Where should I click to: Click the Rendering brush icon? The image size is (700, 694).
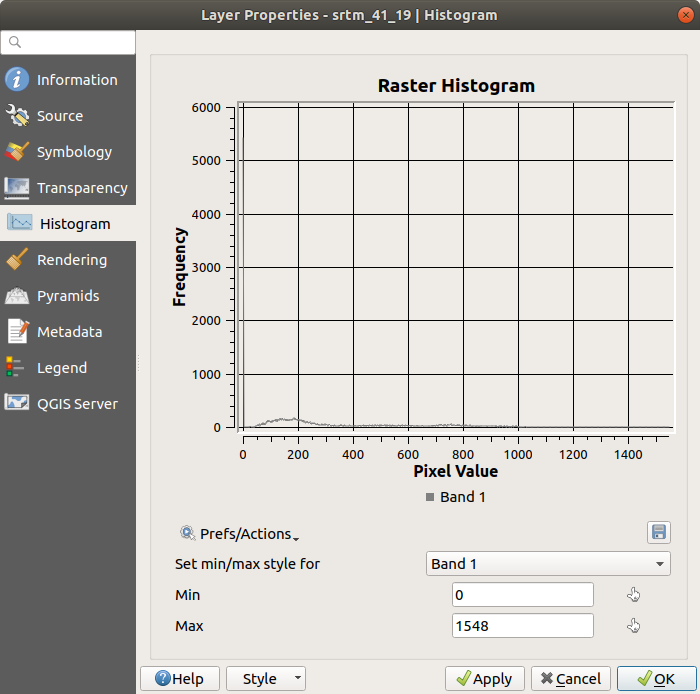click(17, 260)
